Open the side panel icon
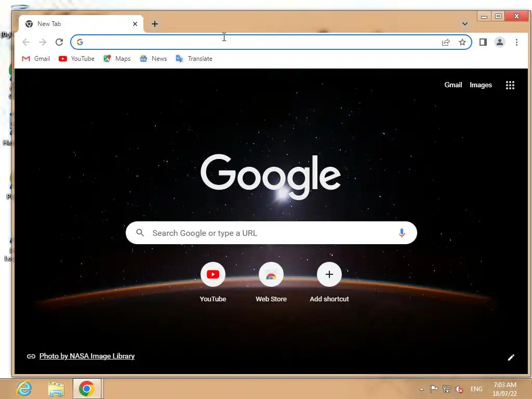This screenshot has width=532, height=399. point(483,42)
